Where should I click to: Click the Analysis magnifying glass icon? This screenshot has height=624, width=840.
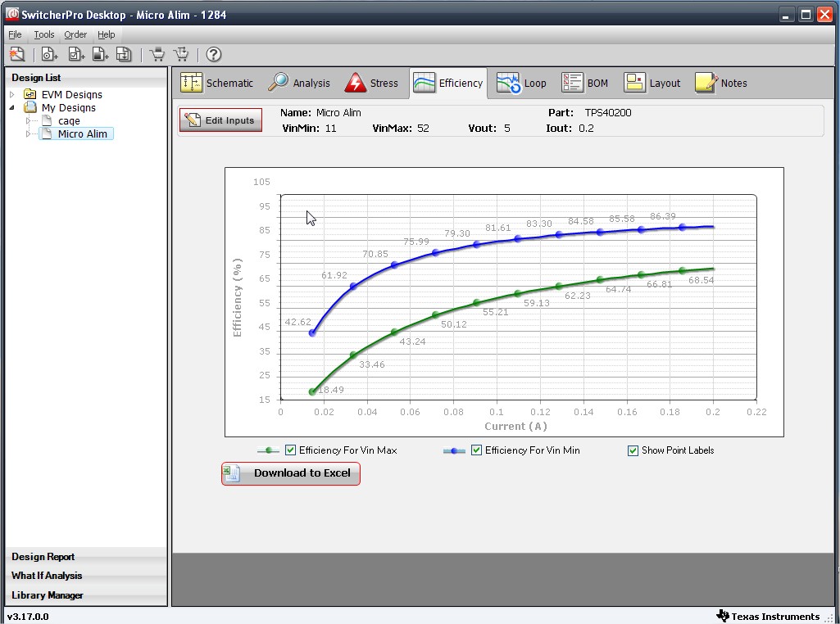tap(278, 83)
